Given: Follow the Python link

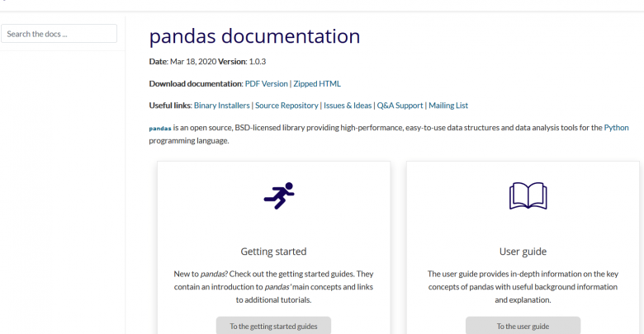Looking at the screenshot, I should click(616, 128).
